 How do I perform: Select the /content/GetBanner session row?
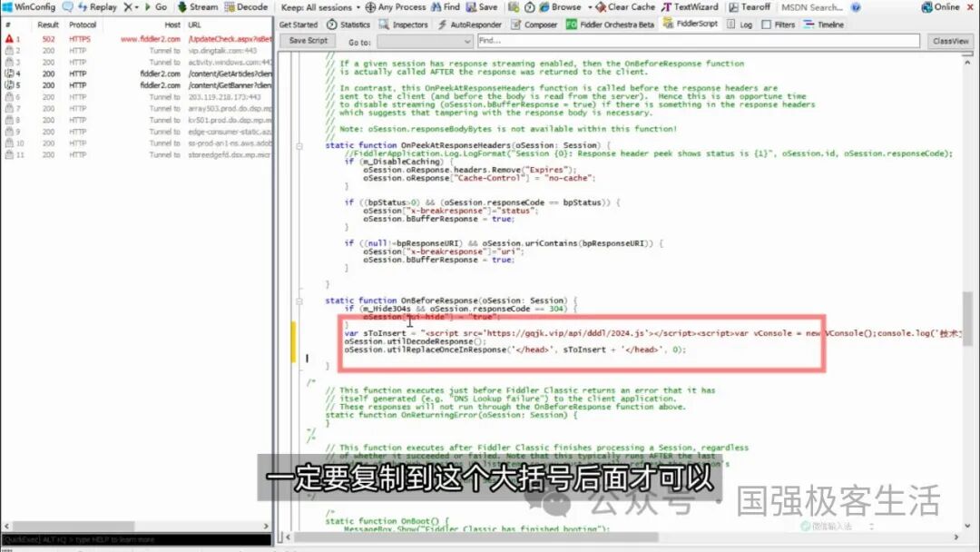pyautogui.click(x=136, y=85)
